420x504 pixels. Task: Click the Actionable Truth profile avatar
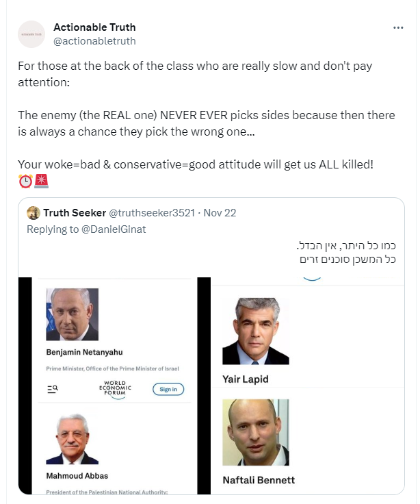31,34
